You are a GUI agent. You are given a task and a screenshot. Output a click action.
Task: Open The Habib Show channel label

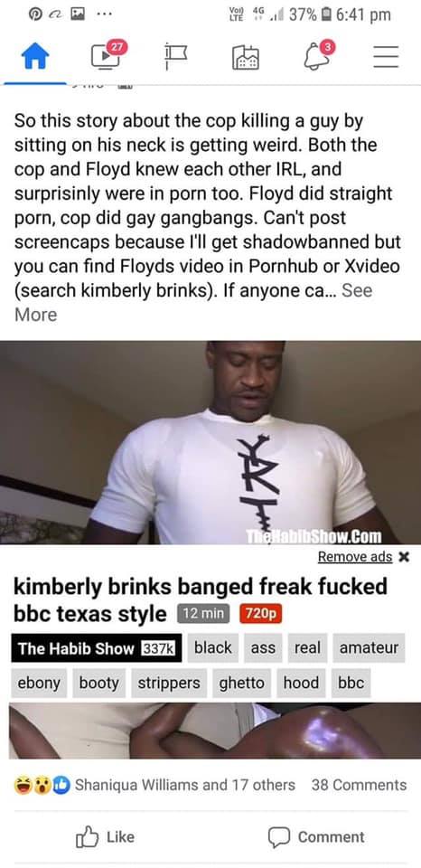coord(97,648)
